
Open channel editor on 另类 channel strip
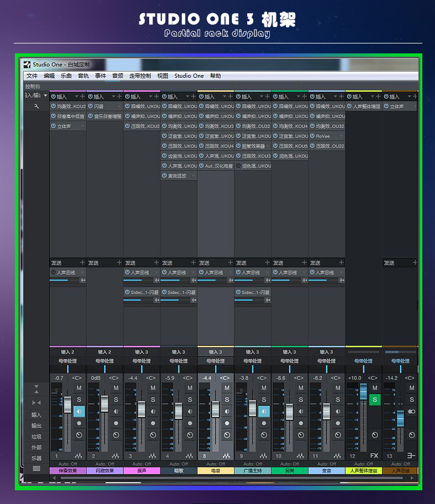[x=301, y=456]
